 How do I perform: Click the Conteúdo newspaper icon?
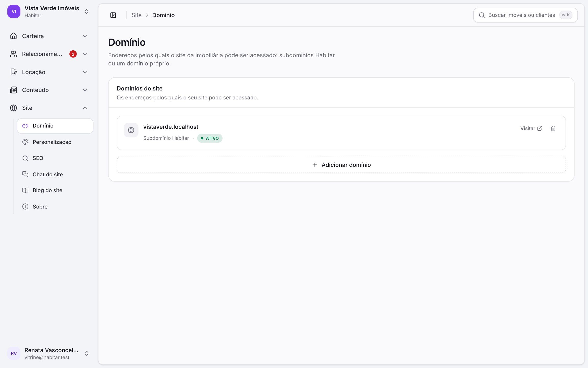pos(14,90)
